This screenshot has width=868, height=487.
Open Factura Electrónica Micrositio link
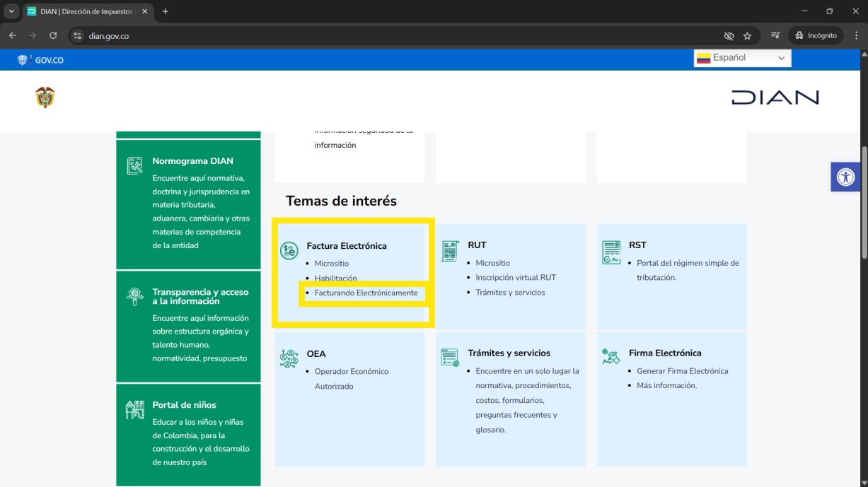coord(332,264)
